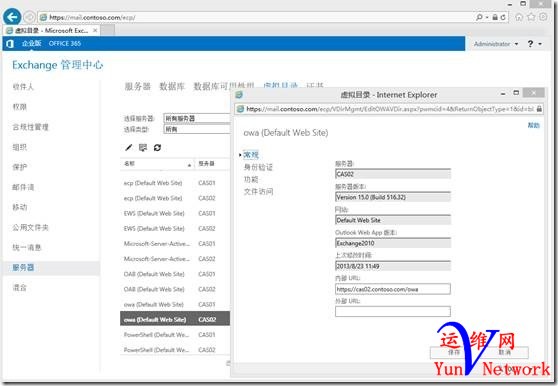558x386 pixels.
Task: Select OAB (Default Web Site) CAS01 row
Action: click(x=175, y=274)
